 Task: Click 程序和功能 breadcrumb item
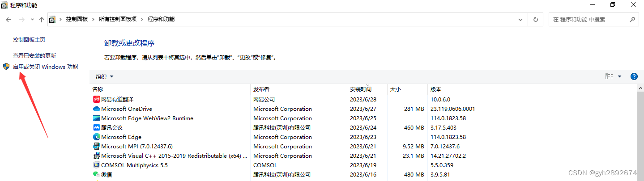[x=161, y=19]
